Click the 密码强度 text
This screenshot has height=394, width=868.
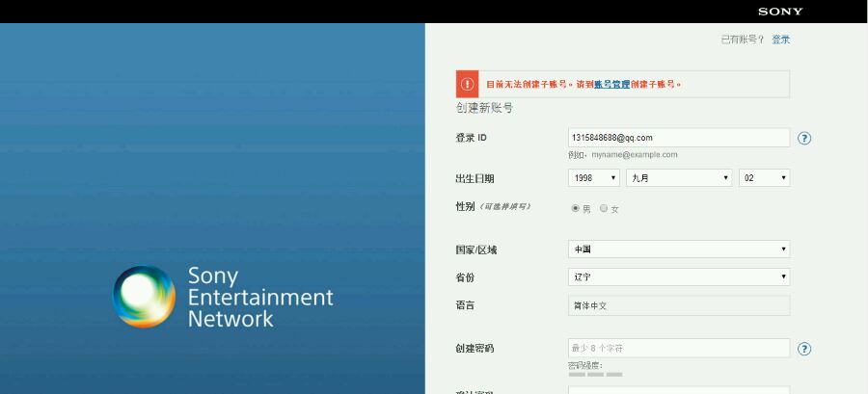coord(585,366)
